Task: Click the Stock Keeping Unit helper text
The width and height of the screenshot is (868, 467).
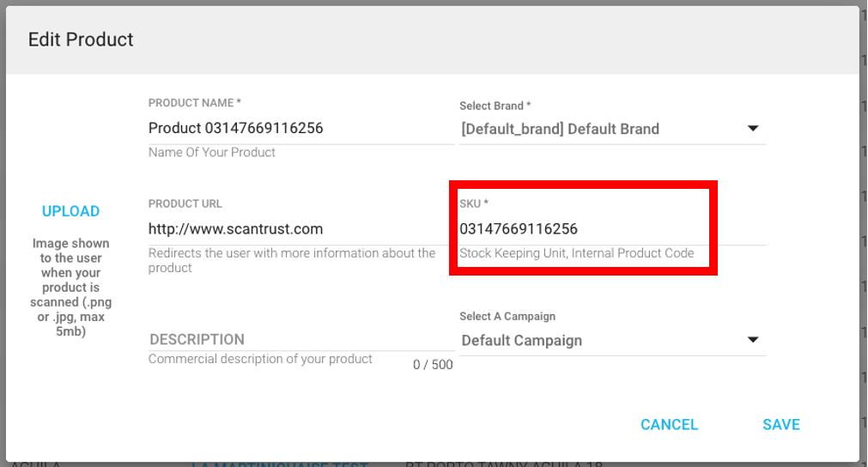Action: point(577,253)
